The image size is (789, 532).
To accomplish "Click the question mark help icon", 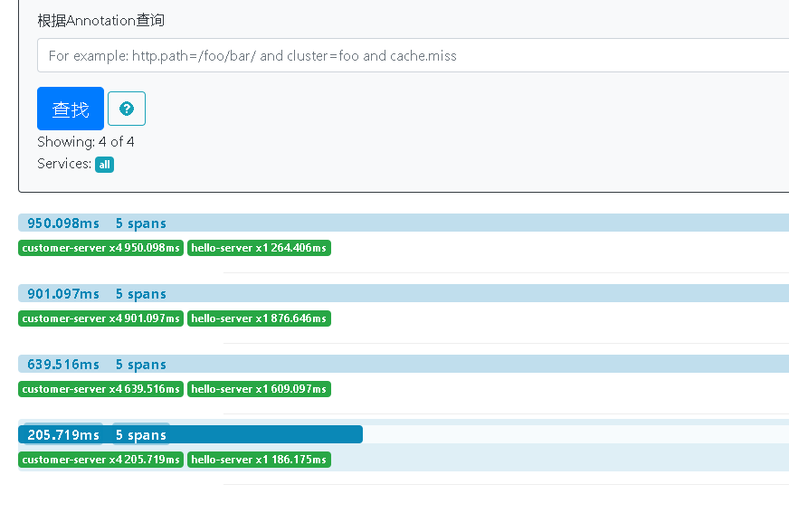I will point(127,109).
